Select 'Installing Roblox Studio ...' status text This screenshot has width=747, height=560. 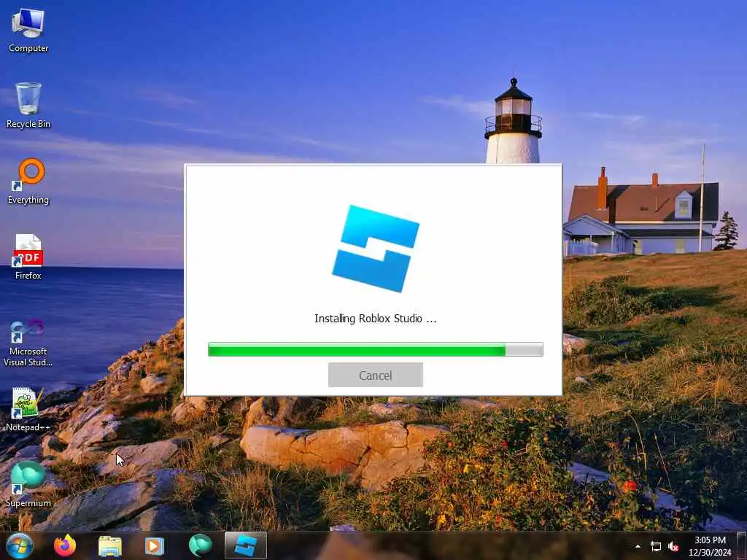(376, 319)
